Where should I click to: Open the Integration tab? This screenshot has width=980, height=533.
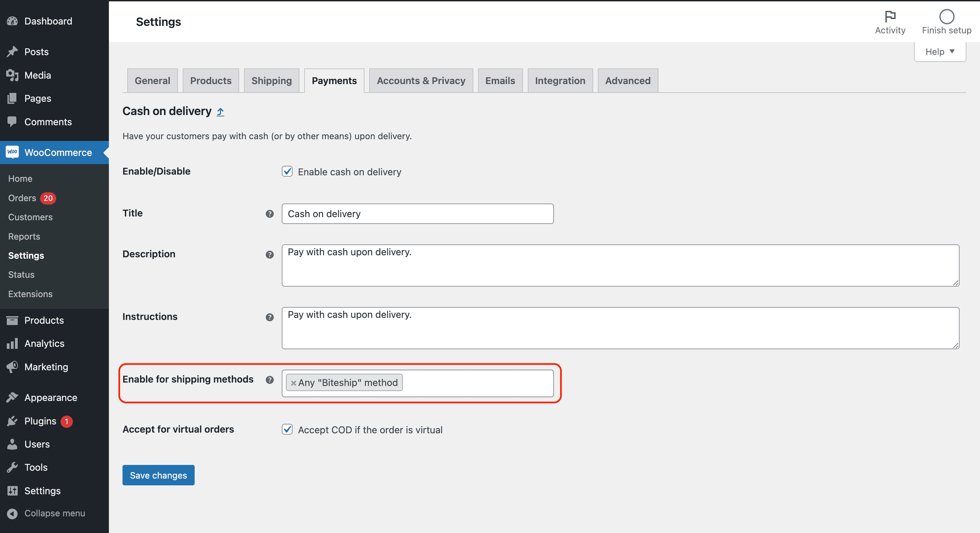pyautogui.click(x=560, y=81)
